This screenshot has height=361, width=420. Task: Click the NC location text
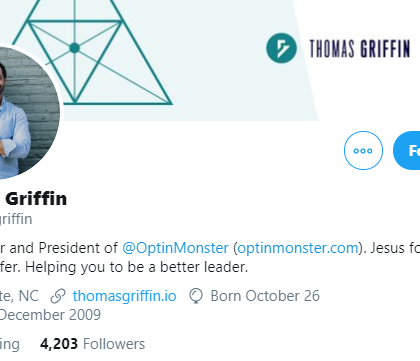click(29, 296)
